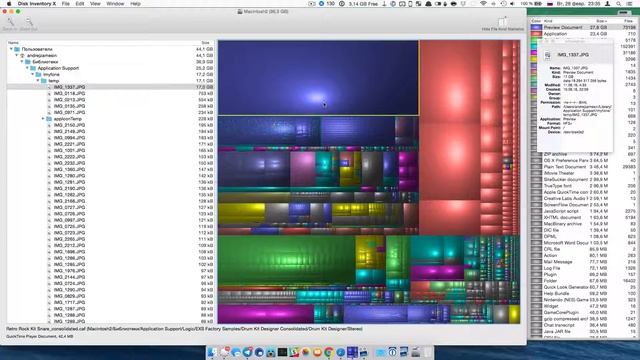This screenshot has height=360, width=640.
Task: Open the black Terminal icon in Dock
Action: 282,352
